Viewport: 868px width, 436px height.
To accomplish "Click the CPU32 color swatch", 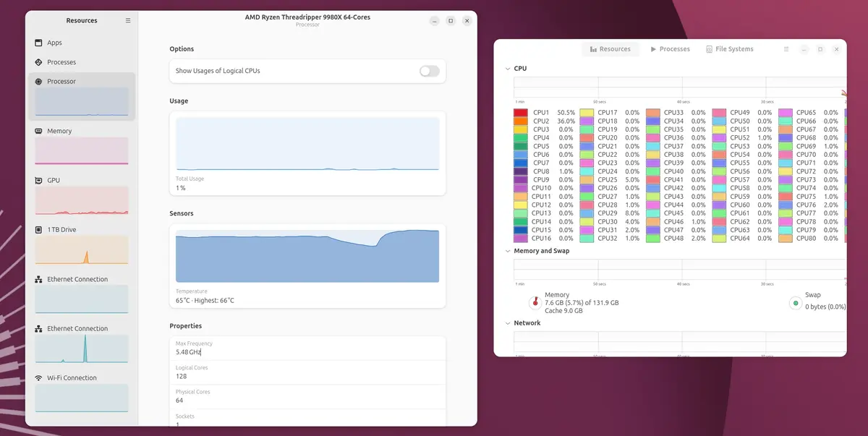I will (587, 239).
